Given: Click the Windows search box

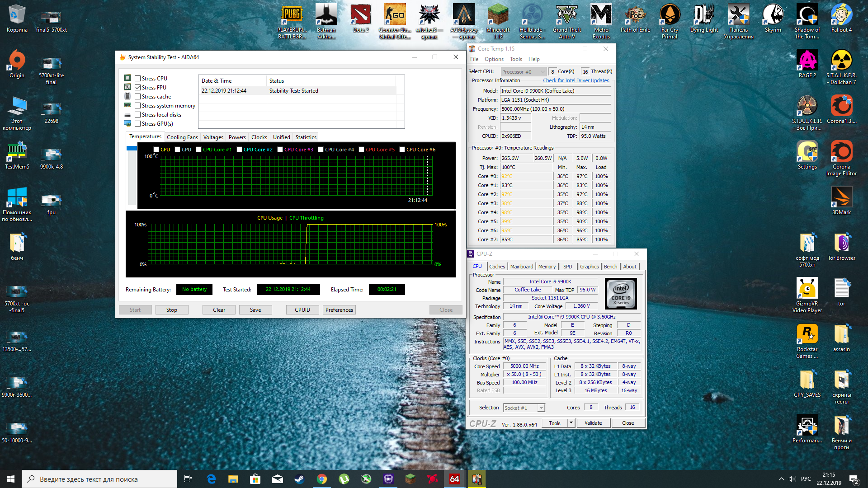Looking at the screenshot, I should click(99, 479).
